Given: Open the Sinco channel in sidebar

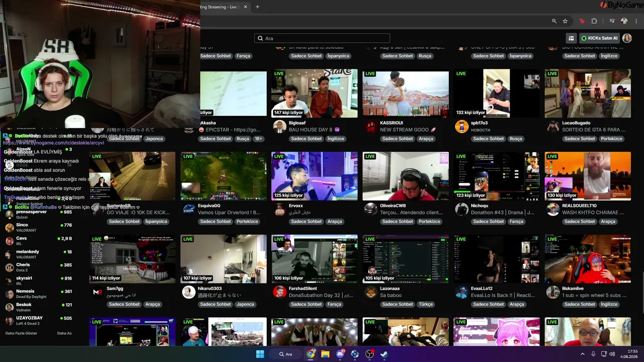Looking at the screenshot, I should (38, 227).
